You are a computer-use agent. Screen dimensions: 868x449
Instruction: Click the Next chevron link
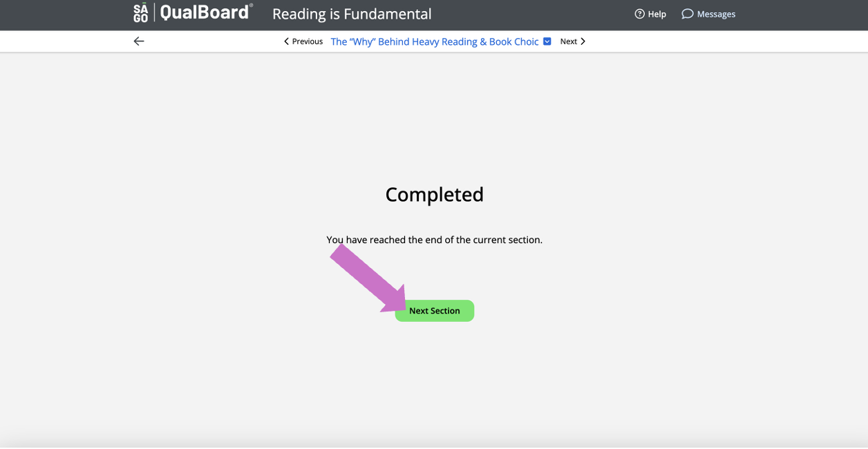click(573, 41)
